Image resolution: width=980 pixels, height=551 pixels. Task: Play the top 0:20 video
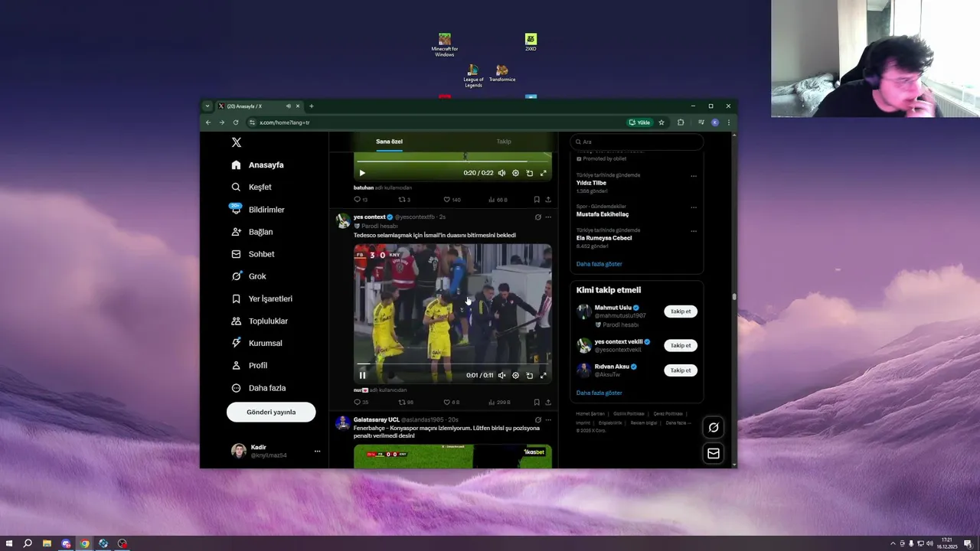tap(362, 173)
